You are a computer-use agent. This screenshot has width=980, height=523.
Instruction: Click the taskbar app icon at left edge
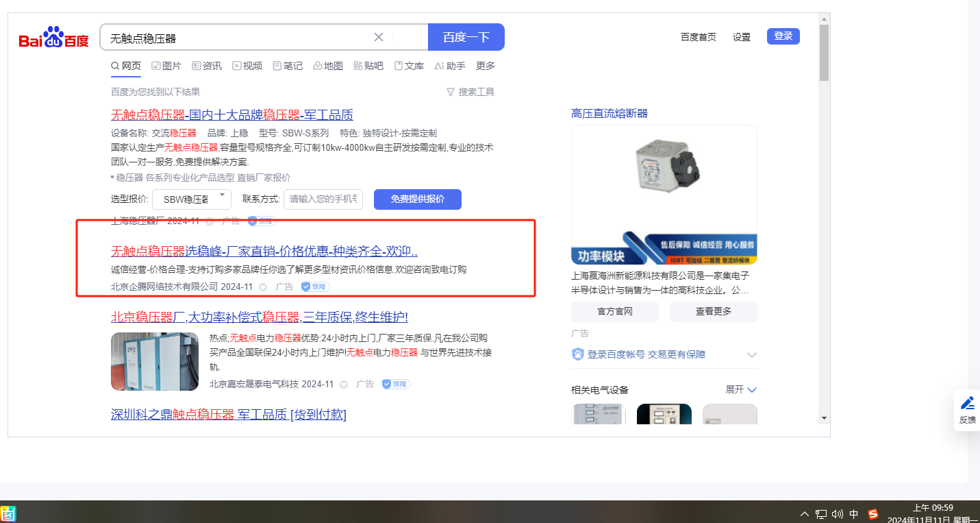pyautogui.click(x=8, y=513)
